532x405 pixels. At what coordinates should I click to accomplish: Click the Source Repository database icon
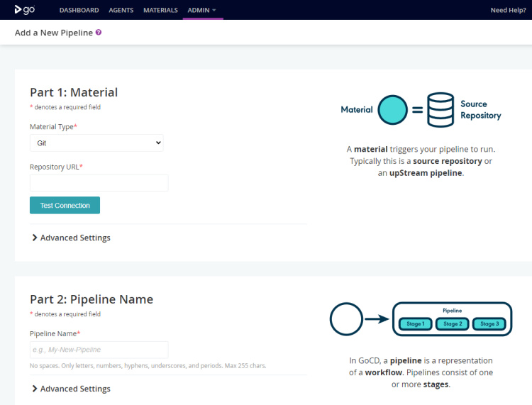(440, 110)
